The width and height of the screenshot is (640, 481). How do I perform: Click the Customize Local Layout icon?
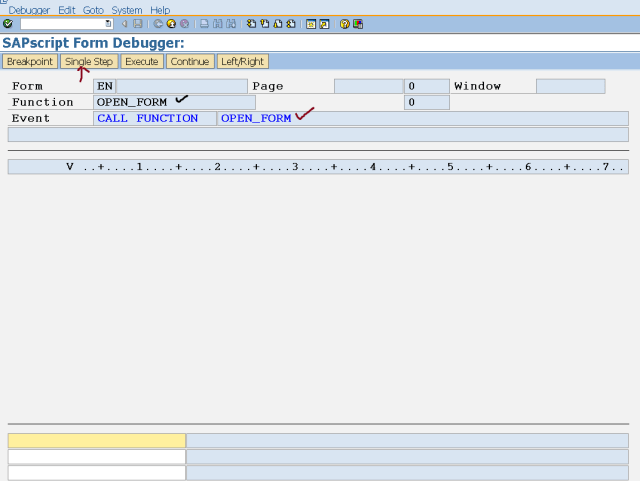pyautogui.click(x=357, y=23)
